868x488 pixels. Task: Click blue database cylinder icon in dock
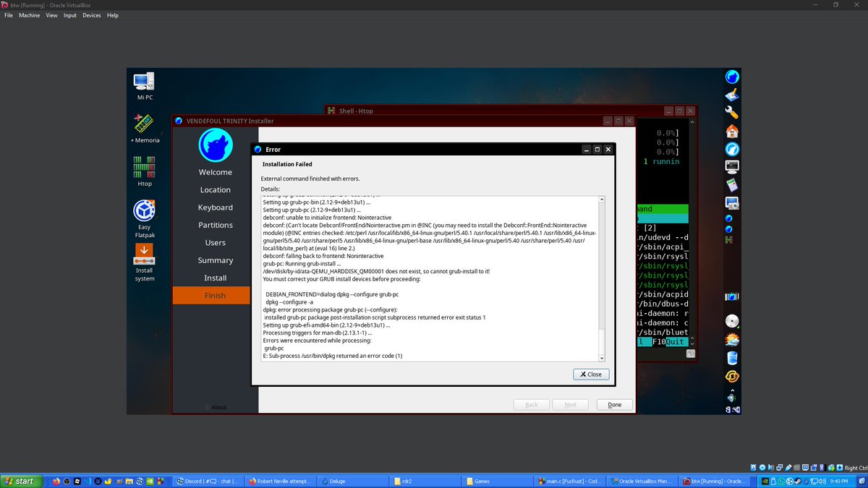(x=732, y=358)
